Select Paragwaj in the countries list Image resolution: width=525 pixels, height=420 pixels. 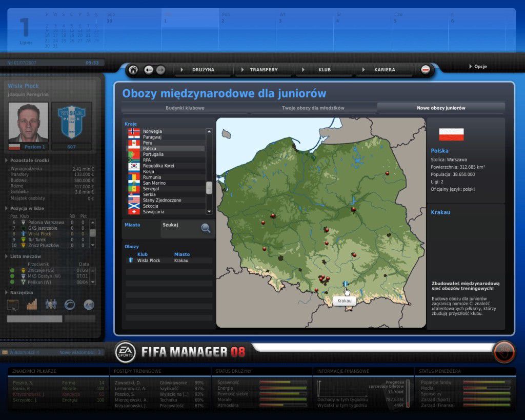point(166,137)
